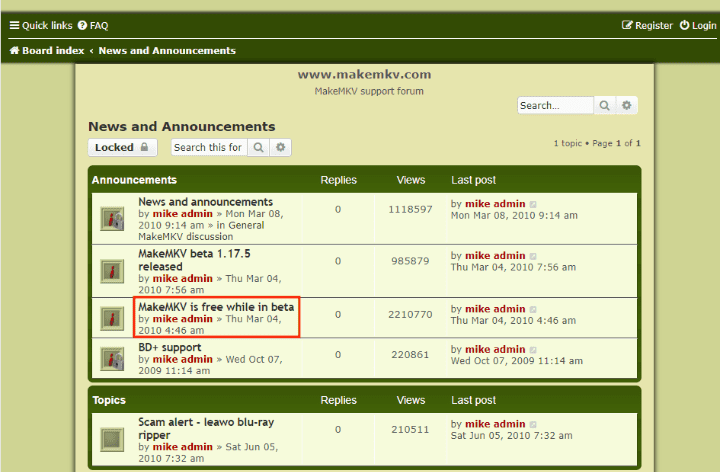This screenshot has width=720, height=472.
Task: Click the Register link
Action: 647,25
